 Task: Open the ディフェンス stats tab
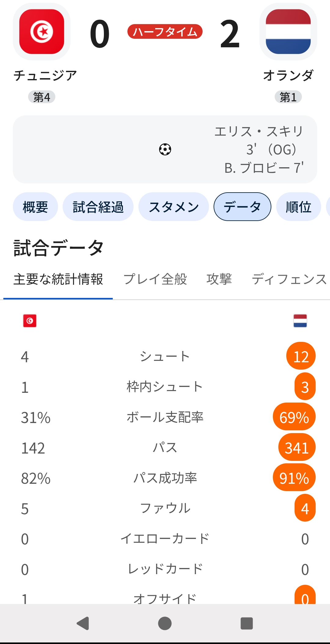tap(289, 279)
